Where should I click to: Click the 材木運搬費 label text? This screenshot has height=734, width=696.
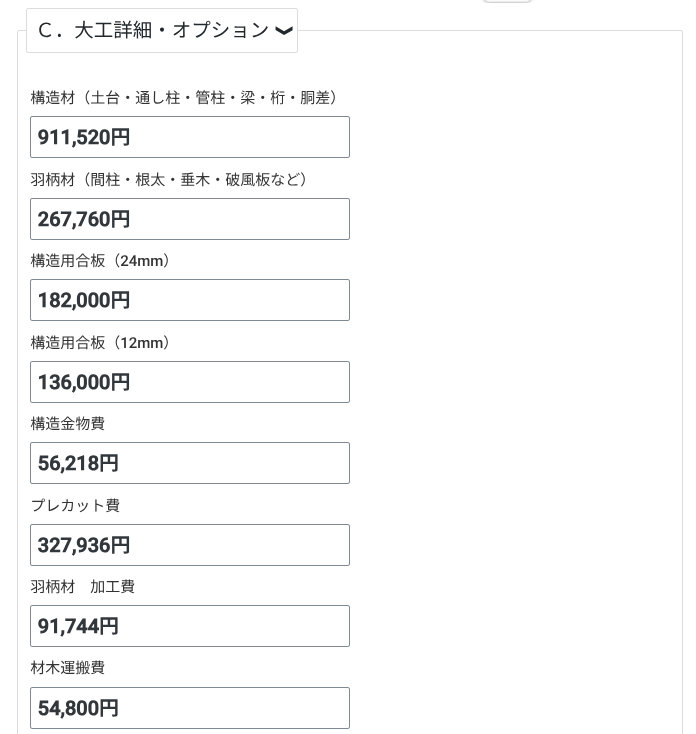pyautogui.click(x=68, y=668)
